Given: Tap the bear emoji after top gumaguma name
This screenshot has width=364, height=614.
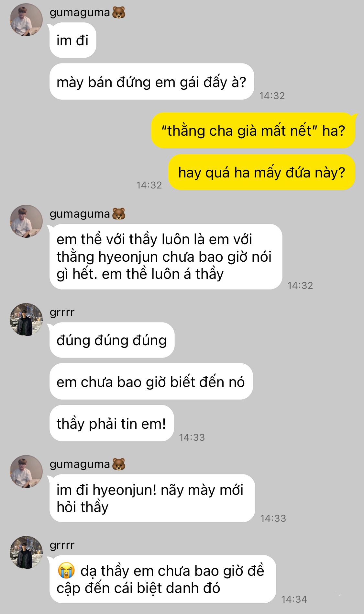Looking at the screenshot, I should coord(119,12).
